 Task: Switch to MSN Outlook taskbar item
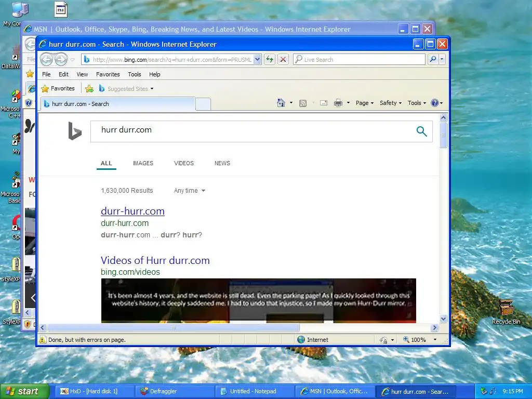[x=335, y=391]
